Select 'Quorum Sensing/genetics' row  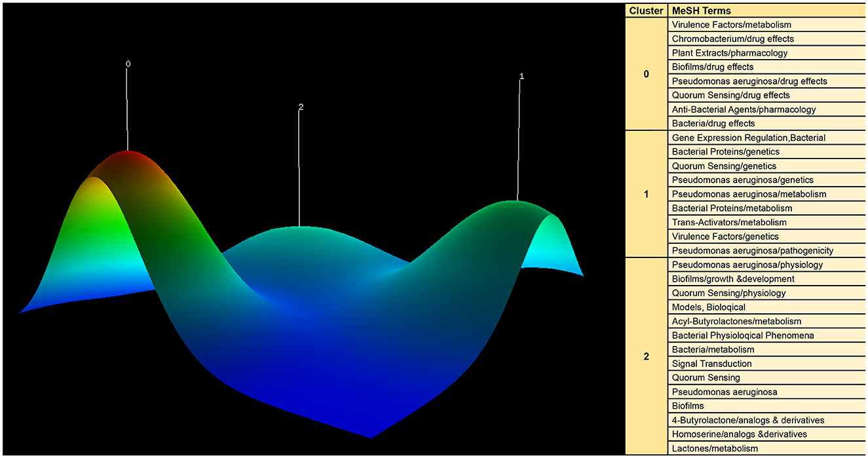pyautogui.click(x=766, y=166)
